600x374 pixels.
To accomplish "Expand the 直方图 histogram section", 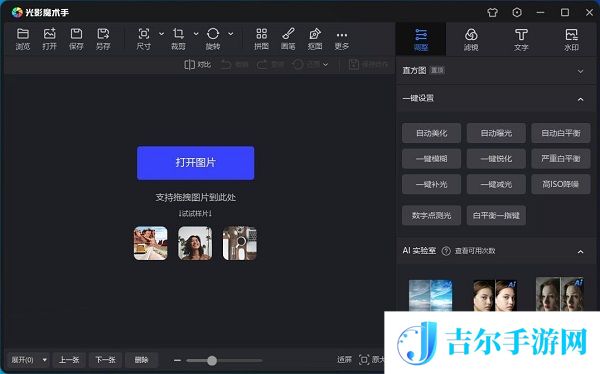I will click(x=580, y=71).
